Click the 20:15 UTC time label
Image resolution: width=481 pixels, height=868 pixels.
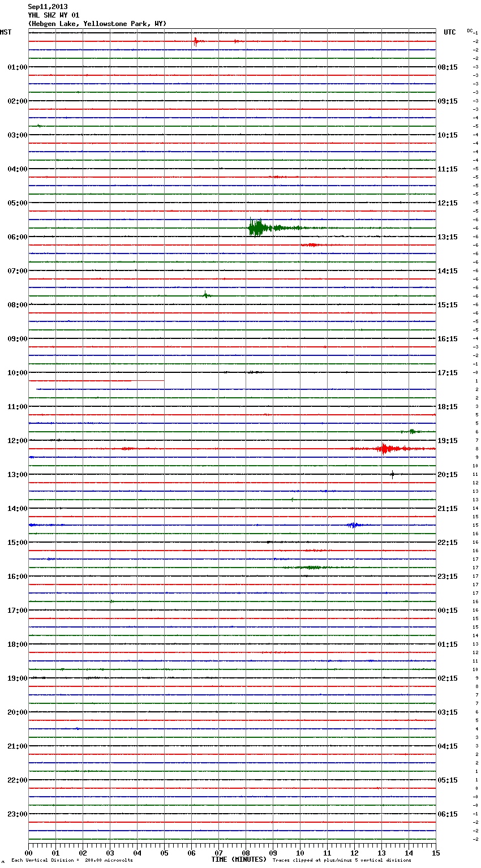[x=448, y=475]
